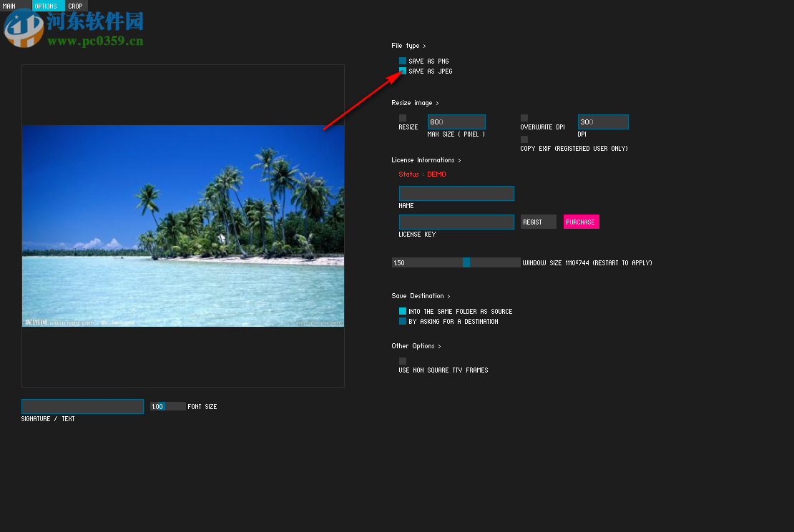Click the 'Other Options >' heading
This screenshot has height=532, width=794.
point(416,345)
